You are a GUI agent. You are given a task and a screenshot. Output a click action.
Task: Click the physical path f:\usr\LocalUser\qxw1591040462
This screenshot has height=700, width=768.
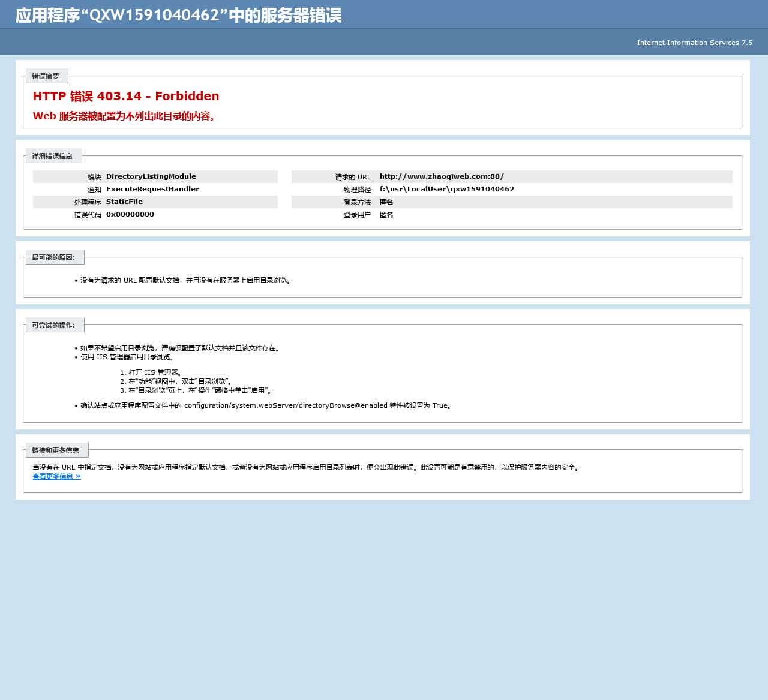(447, 189)
